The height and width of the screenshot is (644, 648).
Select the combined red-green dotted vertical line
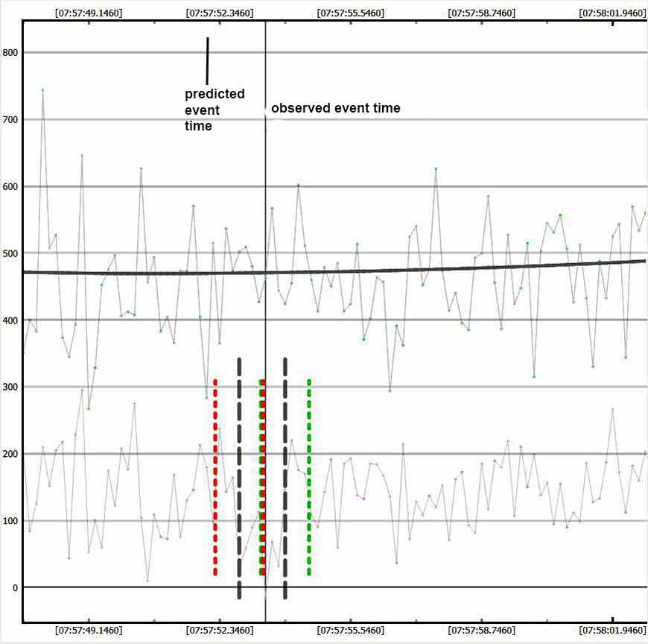point(262,477)
